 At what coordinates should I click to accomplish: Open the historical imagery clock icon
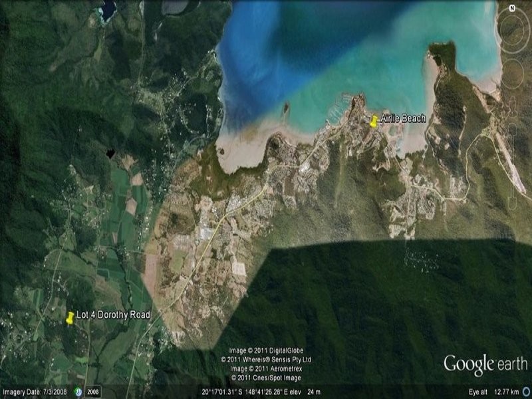78,391
